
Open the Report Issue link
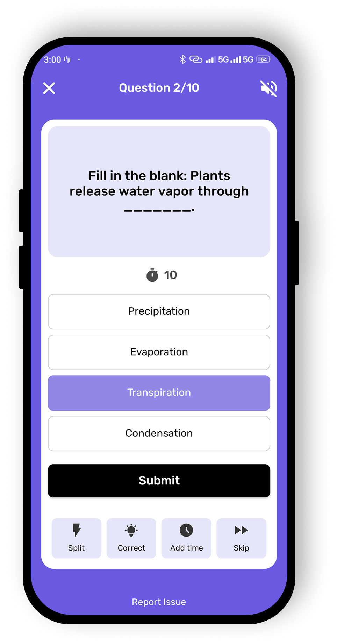tap(159, 602)
